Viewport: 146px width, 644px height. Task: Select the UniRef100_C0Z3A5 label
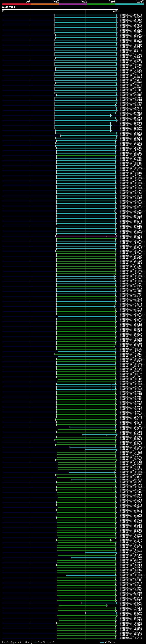click(131, 125)
